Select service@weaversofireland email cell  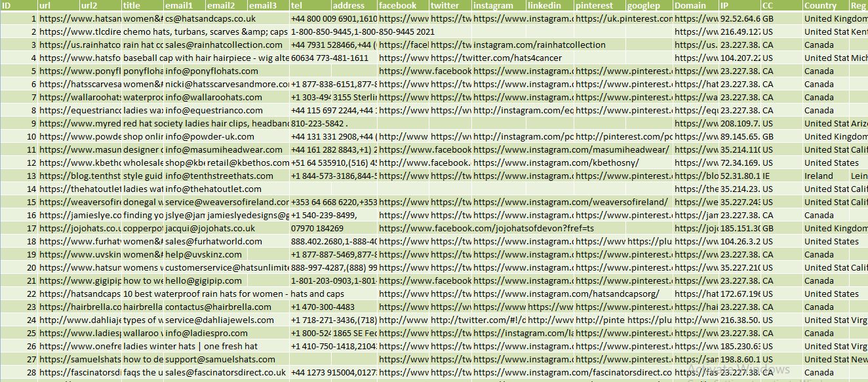[227, 202]
